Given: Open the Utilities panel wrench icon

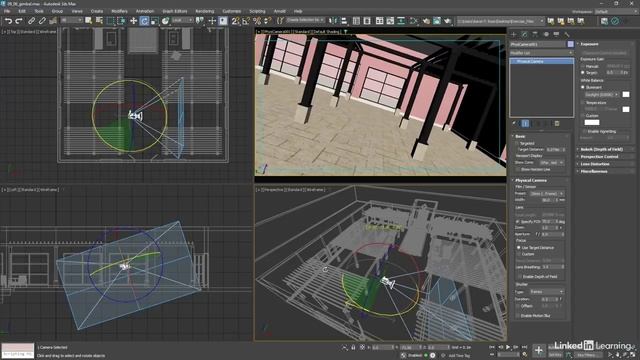Looking at the screenshot, I should [567, 35].
